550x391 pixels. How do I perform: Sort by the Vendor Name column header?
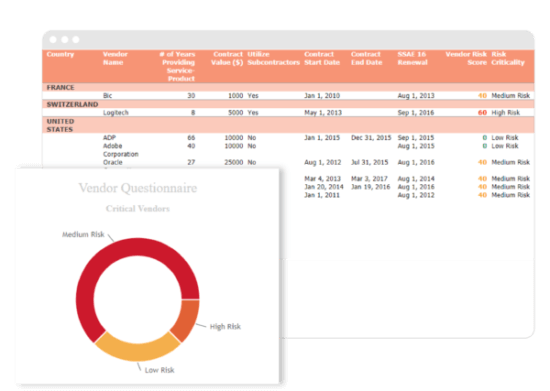pyautogui.click(x=115, y=58)
